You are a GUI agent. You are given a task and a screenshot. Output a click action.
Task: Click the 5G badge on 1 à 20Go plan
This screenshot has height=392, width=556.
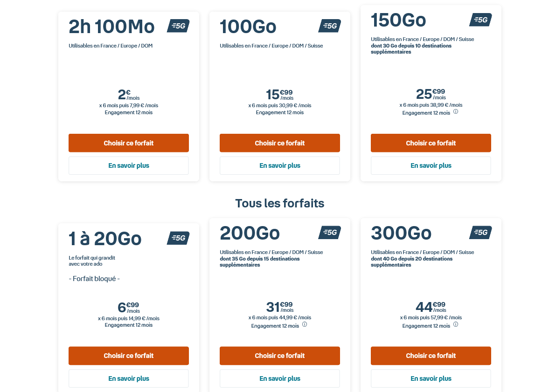coord(178,238)
